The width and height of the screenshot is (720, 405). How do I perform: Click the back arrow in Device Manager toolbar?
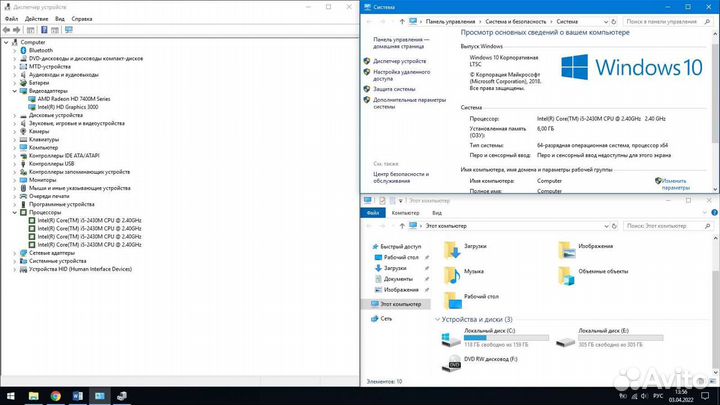(x=7, y=30)
